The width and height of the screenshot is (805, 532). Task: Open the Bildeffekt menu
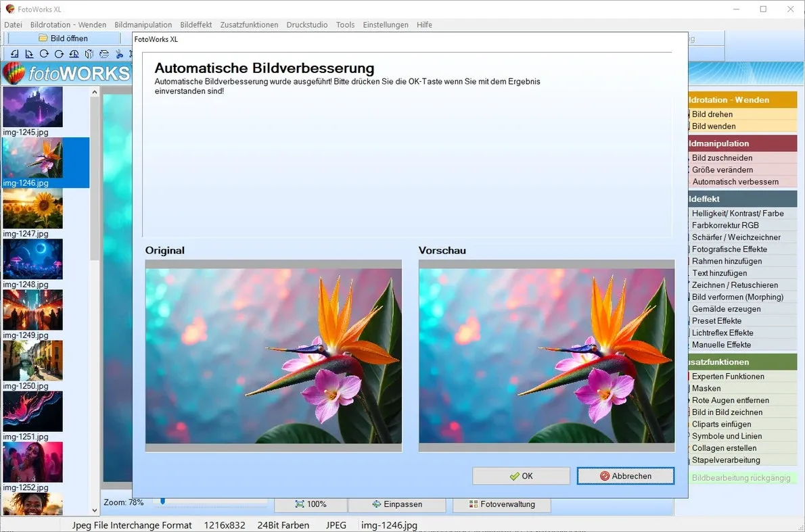click(195, 24)
